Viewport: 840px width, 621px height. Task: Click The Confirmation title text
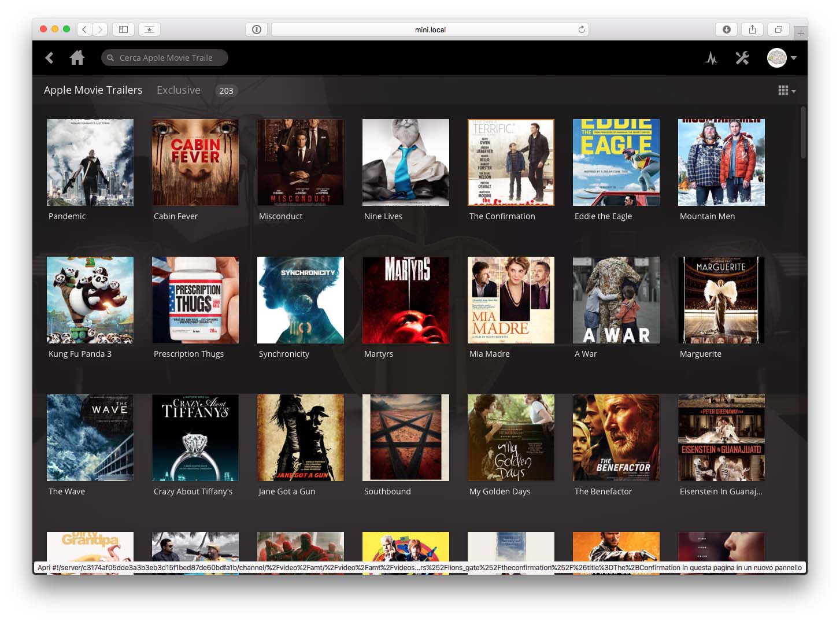pos(502,216)
